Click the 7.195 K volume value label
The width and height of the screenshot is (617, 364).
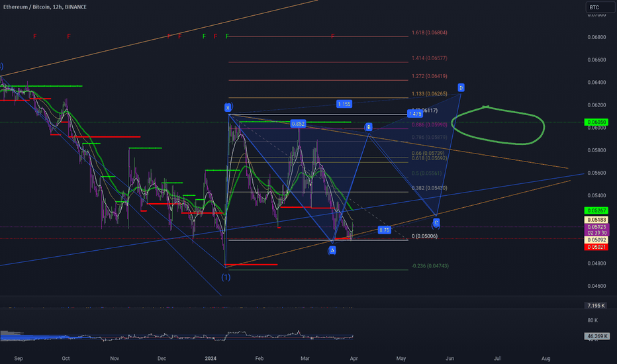click(x=596, y=306)
